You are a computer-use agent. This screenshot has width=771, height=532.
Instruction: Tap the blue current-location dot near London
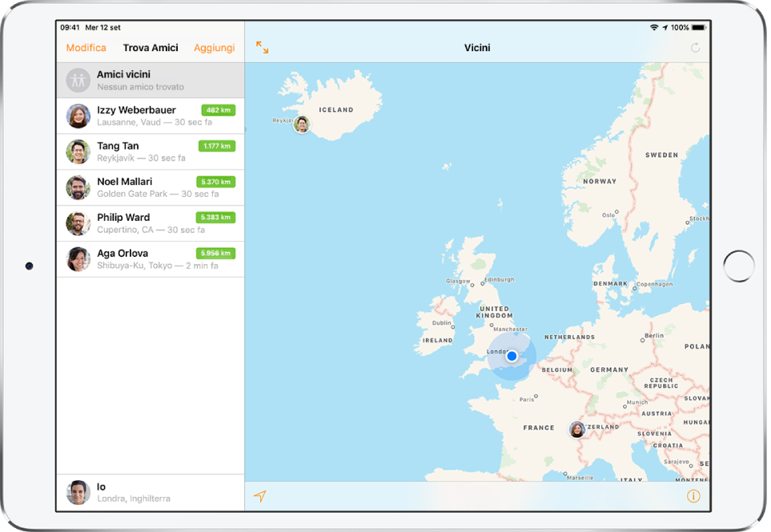[x=512, y=356]
